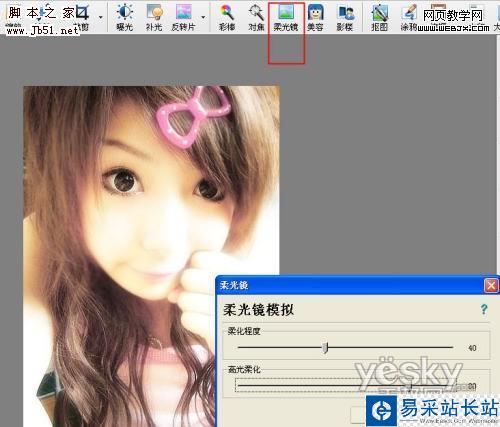Image resolution: width=500 pixels, height=427 pixels.
Task: Open the 抠图 cutout tool
Action: [x=379, y=17]
